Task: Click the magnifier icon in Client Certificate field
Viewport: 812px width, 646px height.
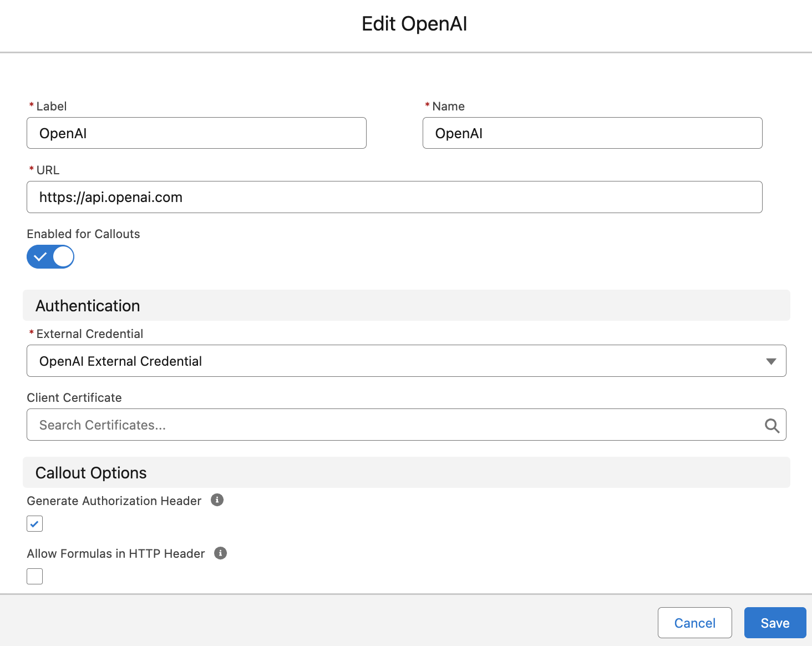Action: tap(772, 426)
